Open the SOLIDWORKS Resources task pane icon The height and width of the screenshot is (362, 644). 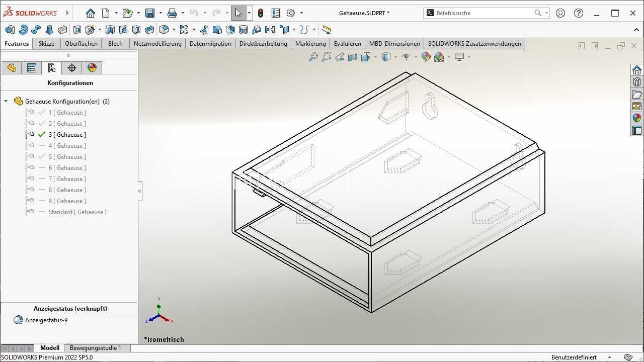pyautogui.click(x=637, y=70)
